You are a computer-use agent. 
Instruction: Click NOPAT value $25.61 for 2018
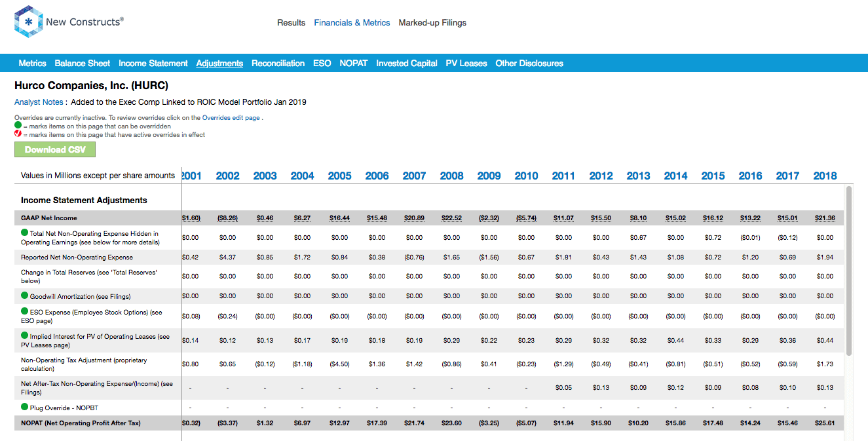coord(825,423)
